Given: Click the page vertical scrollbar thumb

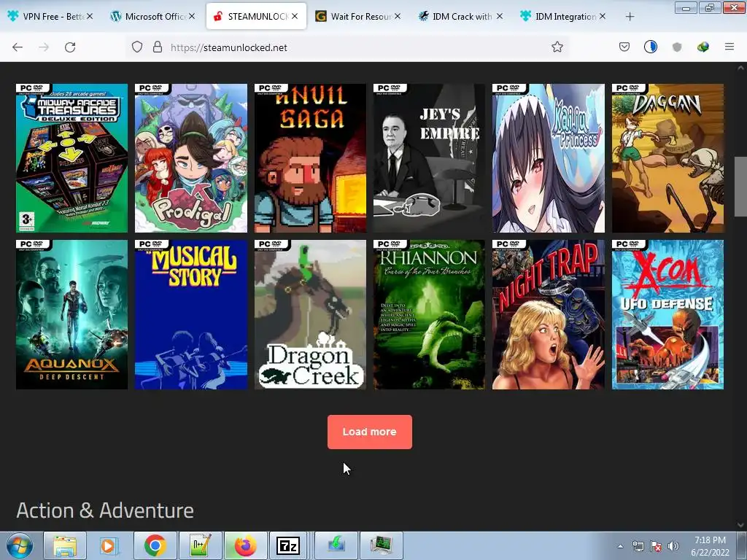Looking at the screenshot, I should point(740,186).
